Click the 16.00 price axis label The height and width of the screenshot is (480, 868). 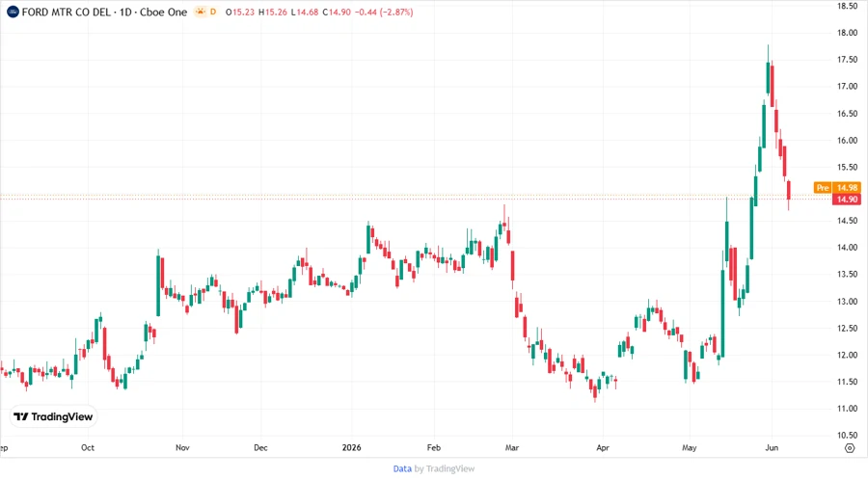(x=847, y=141)
